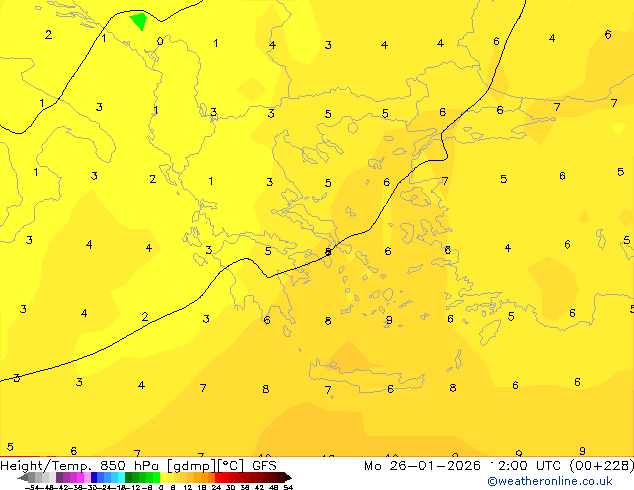Click the '54' label at the scale's right end
Viewport: 634px width, 490px height.
tap(288, 487)
